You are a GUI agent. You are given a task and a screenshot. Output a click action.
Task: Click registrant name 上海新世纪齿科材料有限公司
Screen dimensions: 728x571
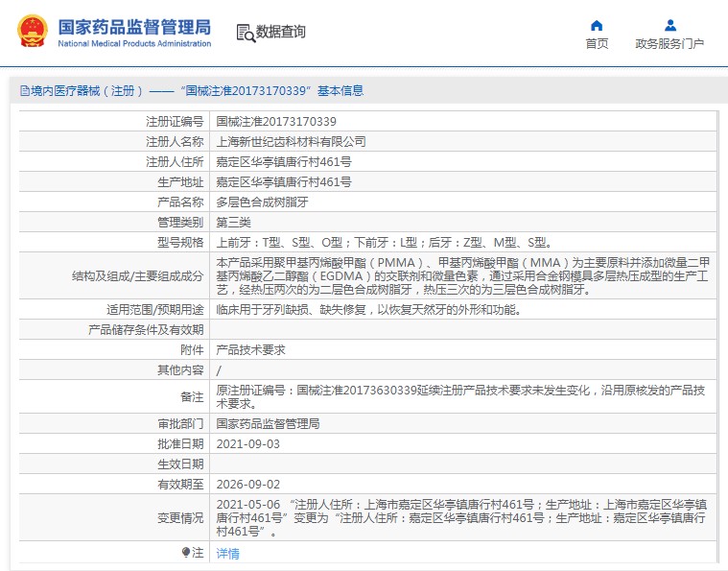291,142
